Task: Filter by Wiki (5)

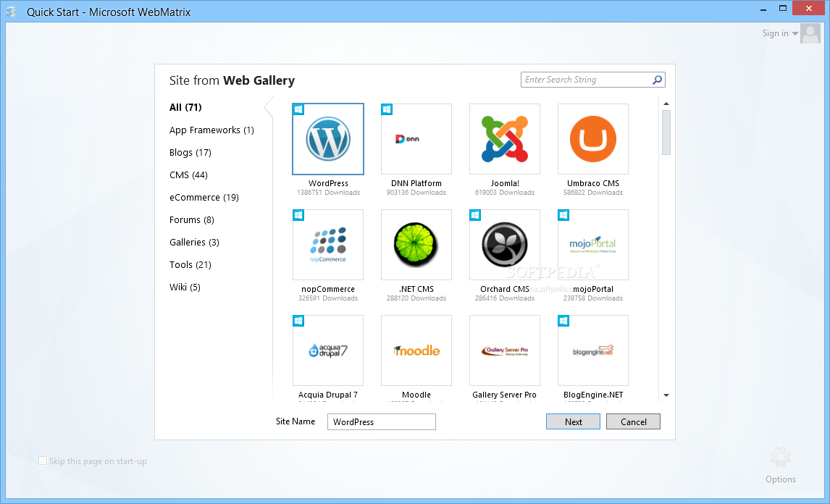Action: 185,287
